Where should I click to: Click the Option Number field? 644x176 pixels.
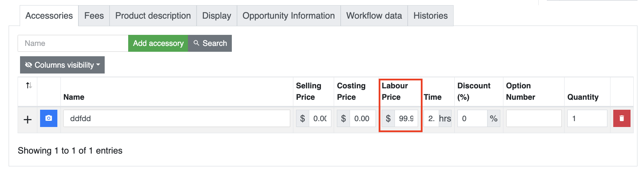(x=533, y=118)
